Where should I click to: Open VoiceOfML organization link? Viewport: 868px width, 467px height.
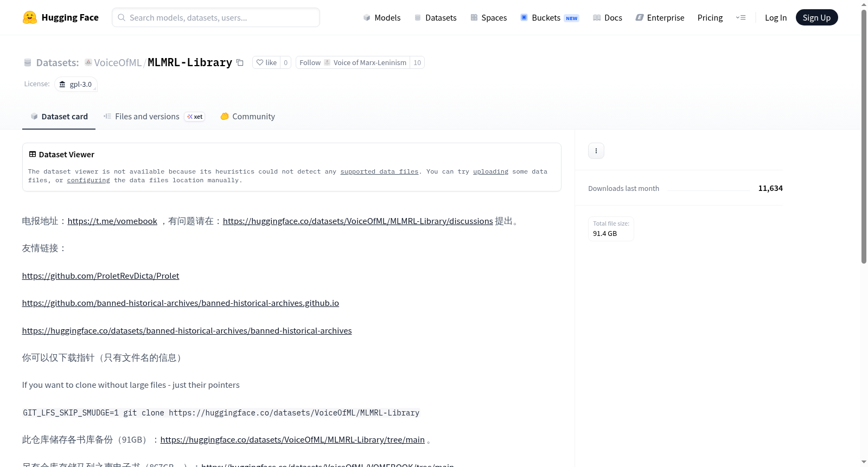118,62
